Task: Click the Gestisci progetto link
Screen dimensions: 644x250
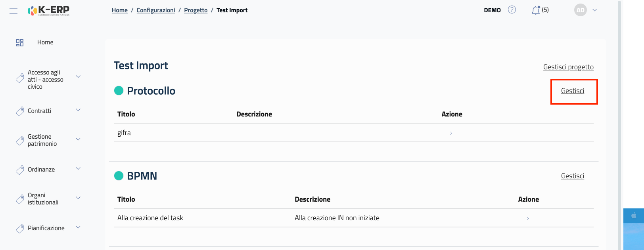Action: pos(568,67)
